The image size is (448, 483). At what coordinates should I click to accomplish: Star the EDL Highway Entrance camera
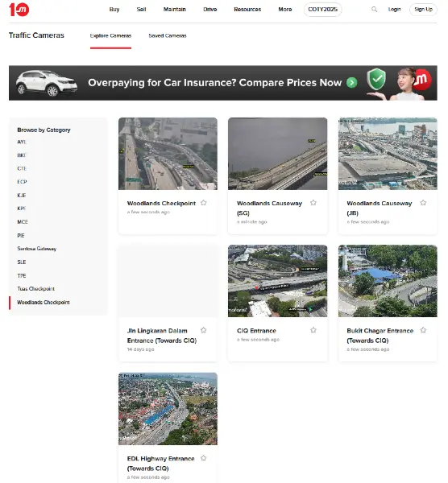(x=204, y=458)
